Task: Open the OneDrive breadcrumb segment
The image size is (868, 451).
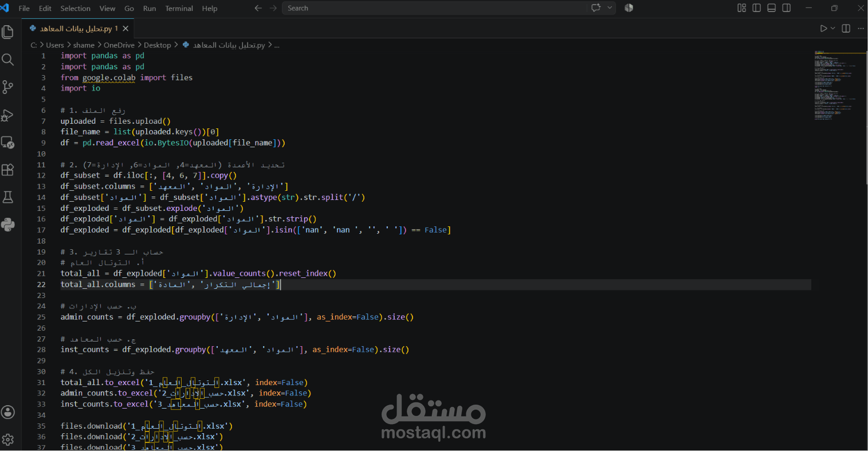Action: click(x=119, y=45)
